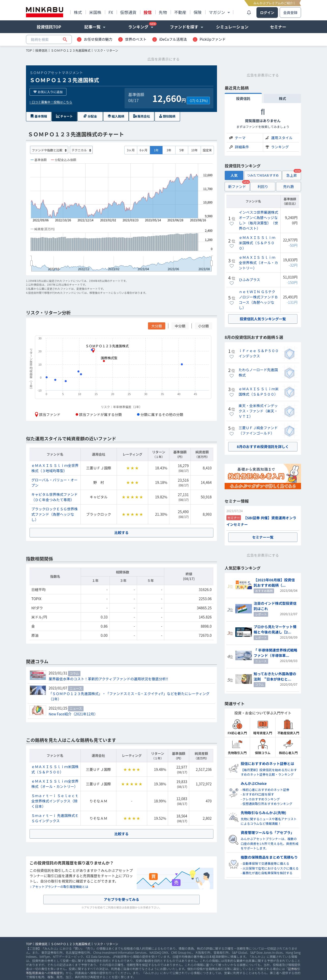The width and height of the screenshot is (327, 980).
Task: Click the shield badge beside iFree S&P500
Action: point(289,354)
